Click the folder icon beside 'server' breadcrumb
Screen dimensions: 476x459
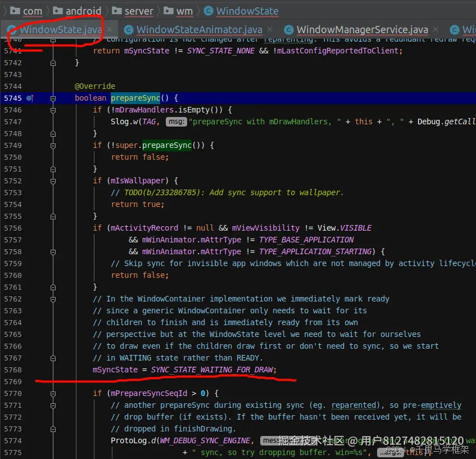[x=116, y=11]
